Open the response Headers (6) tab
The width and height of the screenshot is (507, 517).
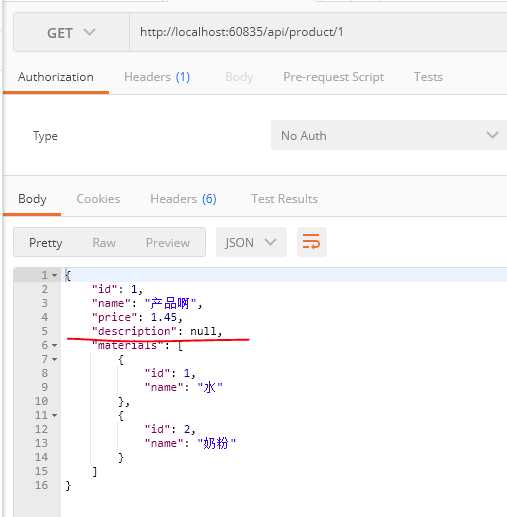tap(183, 199)
